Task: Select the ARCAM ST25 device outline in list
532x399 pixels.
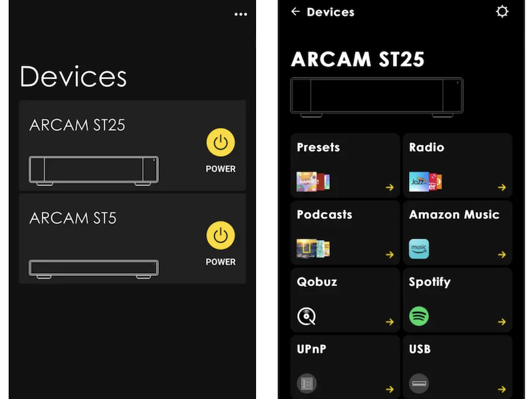Action: coord(94,171)
